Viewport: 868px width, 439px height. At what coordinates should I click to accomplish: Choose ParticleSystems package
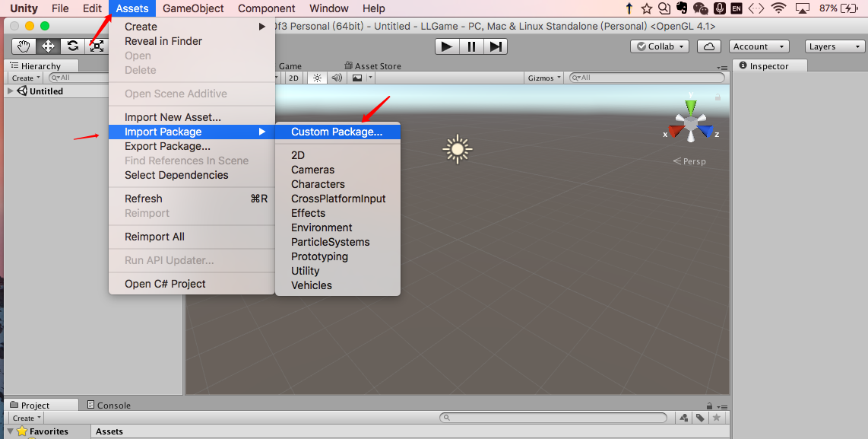[337, 242]
